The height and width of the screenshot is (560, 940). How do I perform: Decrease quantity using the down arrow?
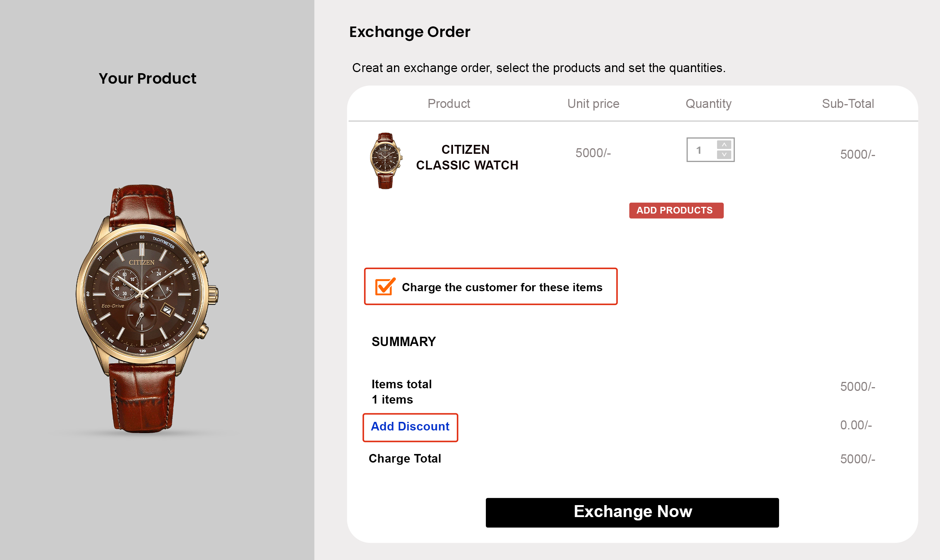[x=724, y=154]
